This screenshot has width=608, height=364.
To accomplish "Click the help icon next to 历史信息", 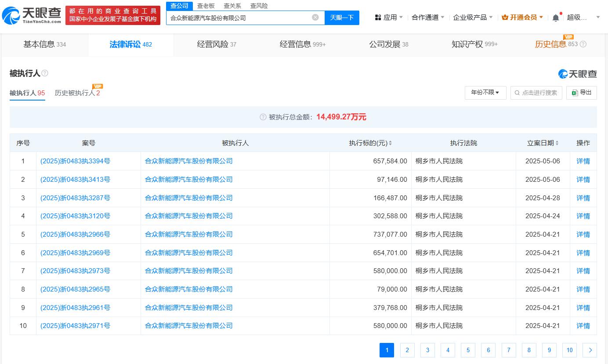I will pyautogui.click(x=583, y=44).
